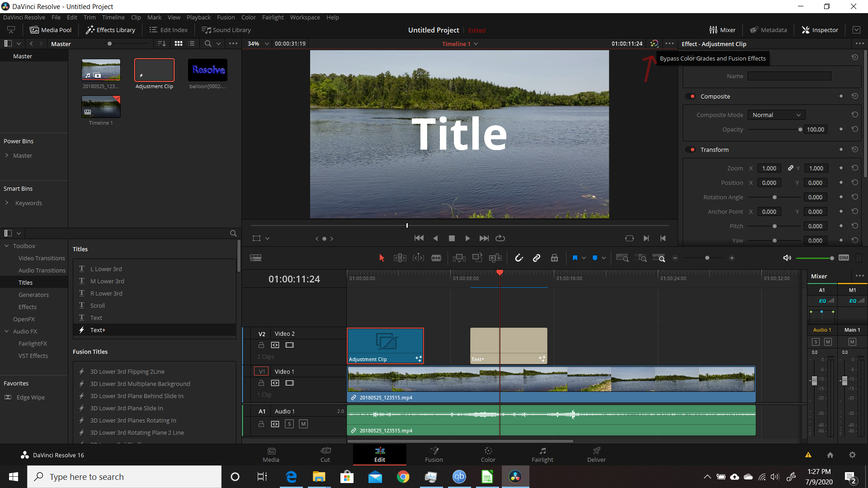This screenshot has width=868, height=488.
Task: Open Project Settings gear icon
Action: coord(852,455)
